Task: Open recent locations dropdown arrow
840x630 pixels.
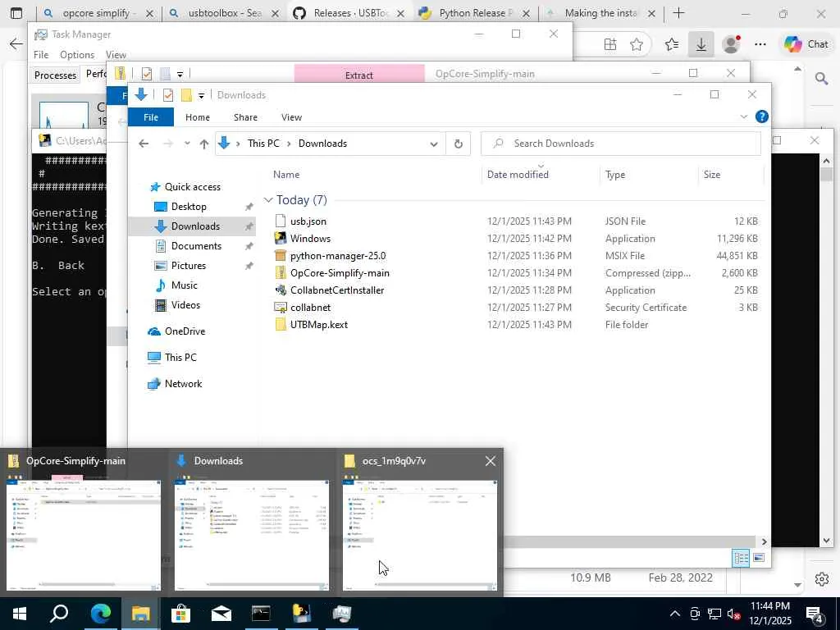Action: [187, 144]
